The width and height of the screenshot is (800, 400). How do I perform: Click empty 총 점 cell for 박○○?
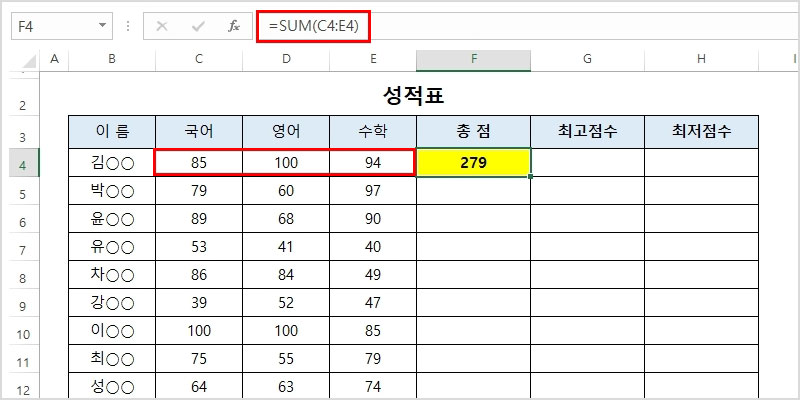coord(473,191)
